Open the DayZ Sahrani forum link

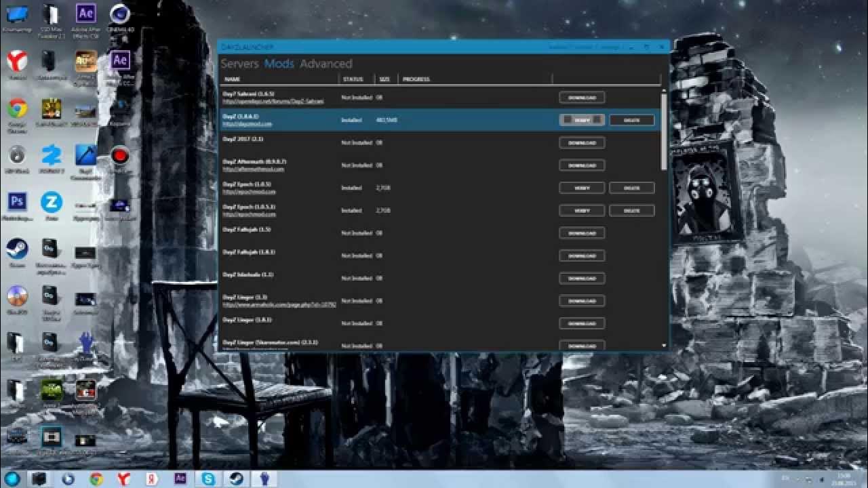click(x=273, y=102)
